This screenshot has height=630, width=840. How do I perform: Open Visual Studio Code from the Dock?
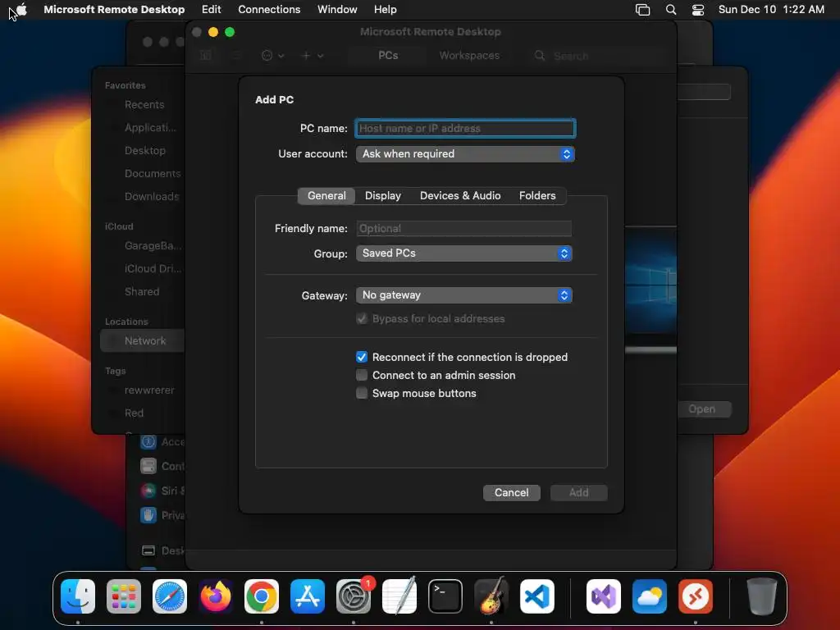537,596
